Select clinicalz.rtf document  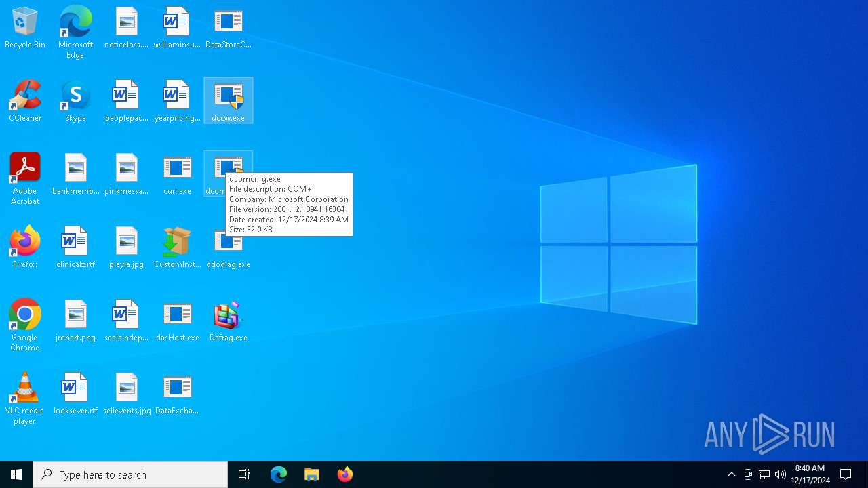[75, 248]
